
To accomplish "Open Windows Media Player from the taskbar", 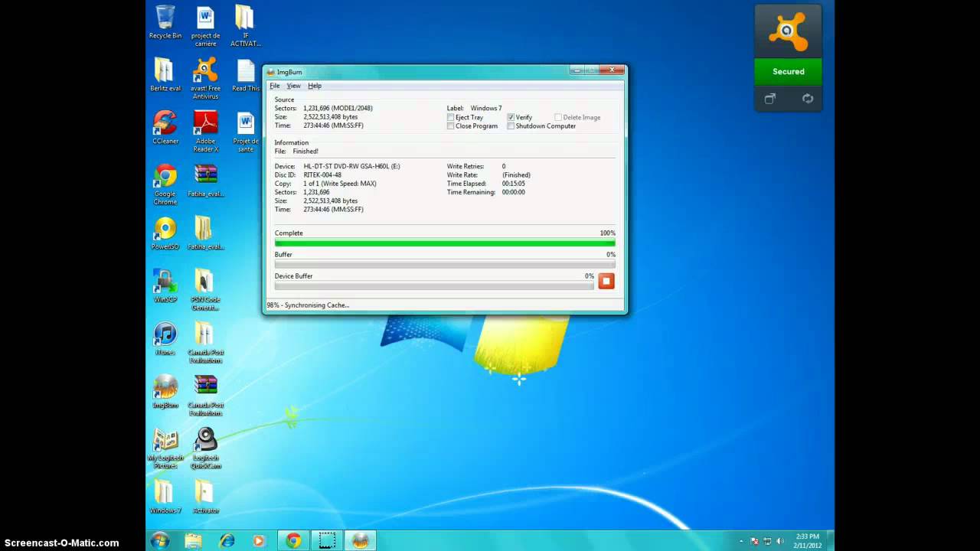I will click(259, 541).
